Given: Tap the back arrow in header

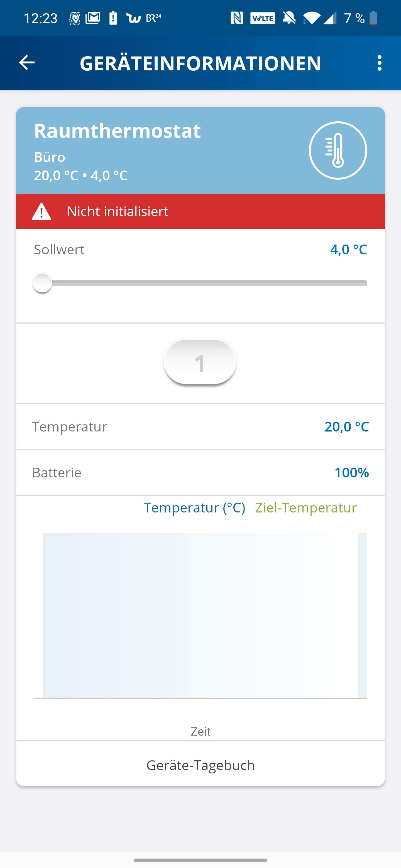Looking at the screenshot, I should tap(27, 63).
